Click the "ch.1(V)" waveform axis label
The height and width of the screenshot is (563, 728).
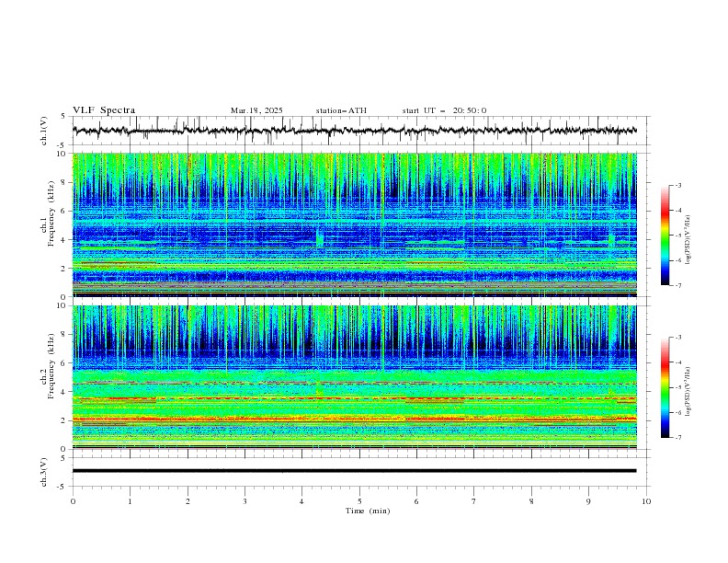tap(43, 131)
